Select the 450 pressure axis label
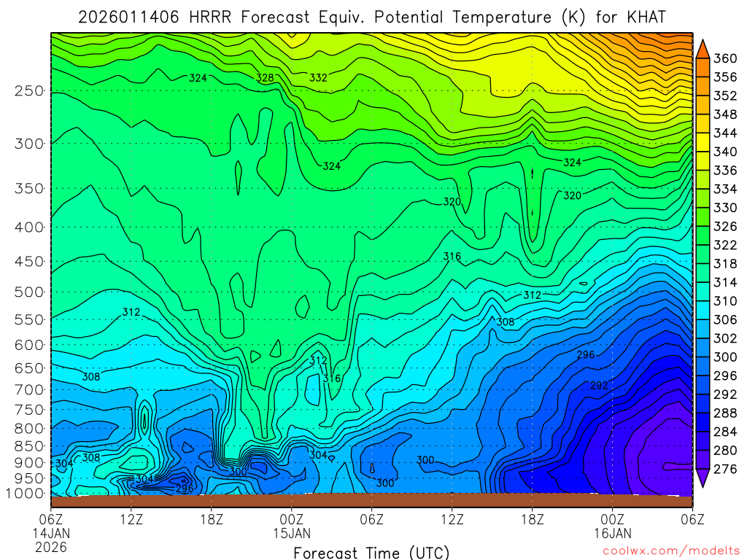Screen dimensions: 747x560 pos(29,262)
